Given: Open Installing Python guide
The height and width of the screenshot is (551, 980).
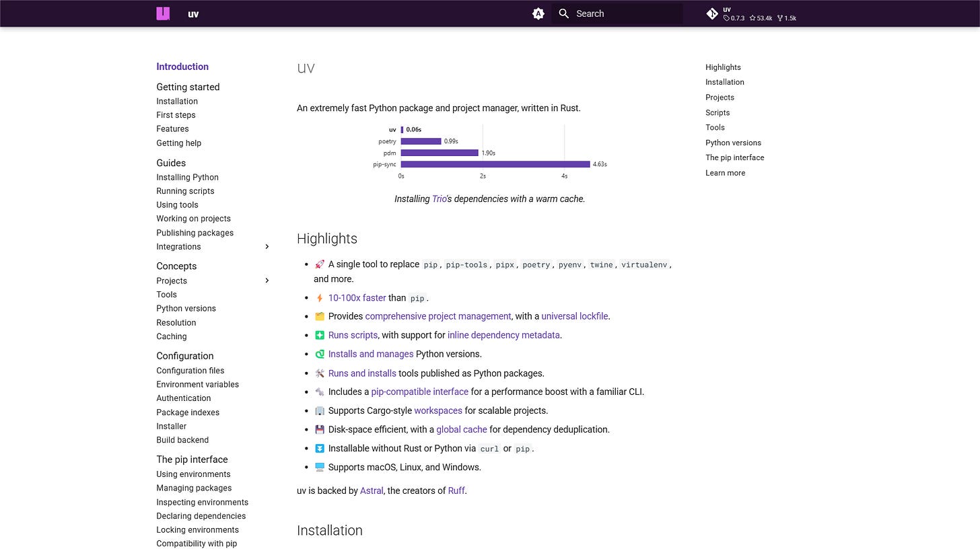Looking at the screenshot, I should coord(187,177).
